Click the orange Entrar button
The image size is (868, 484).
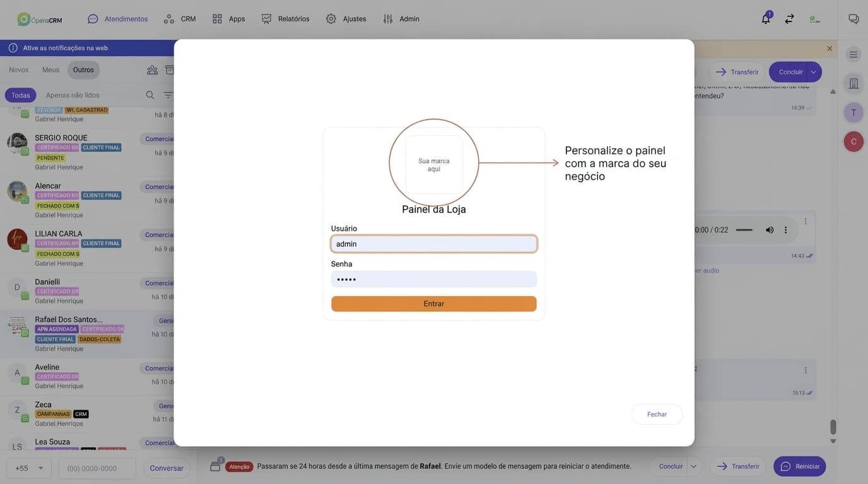tap(434, 304)
